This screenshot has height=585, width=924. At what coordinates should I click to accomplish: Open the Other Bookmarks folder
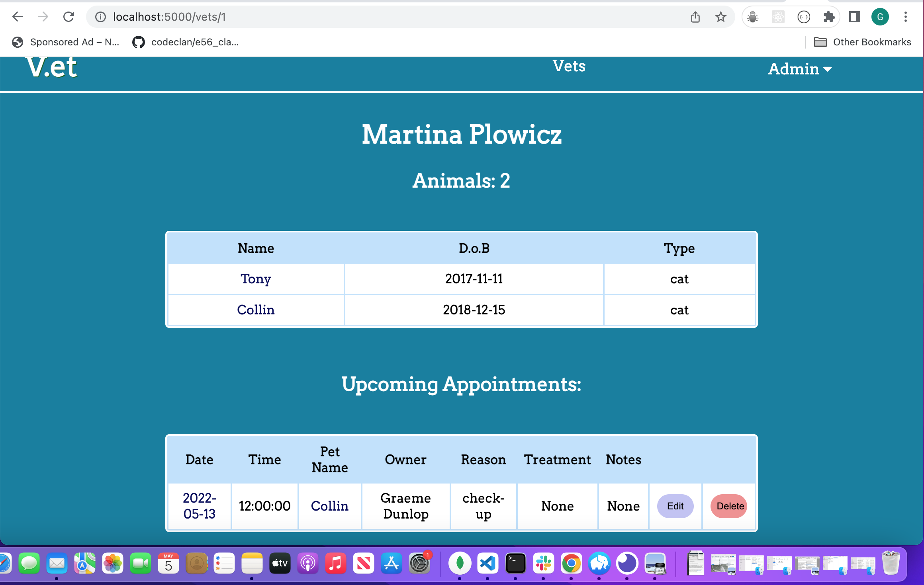click(862, 42)
